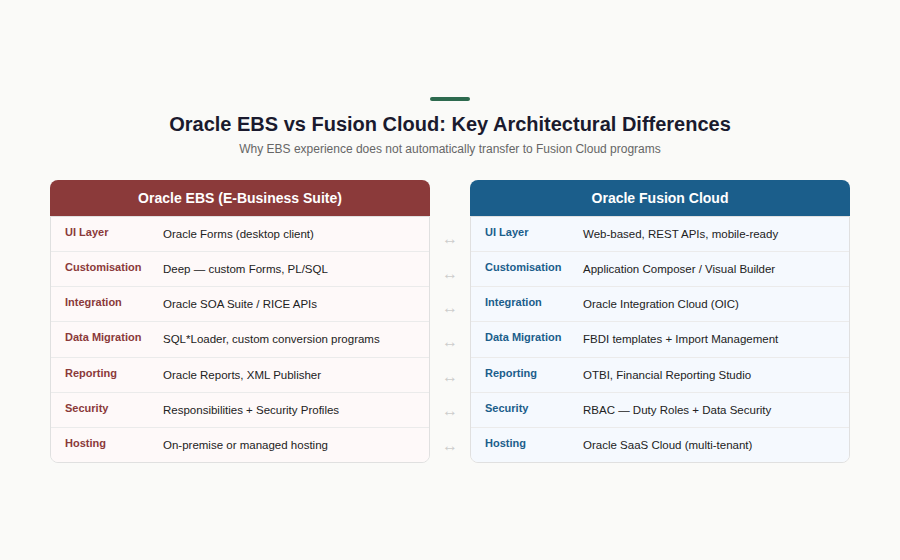Viewport: 900px width, 560px height.
Task: Click 'Security' label in the EBS column
Action: click(87, 409)
